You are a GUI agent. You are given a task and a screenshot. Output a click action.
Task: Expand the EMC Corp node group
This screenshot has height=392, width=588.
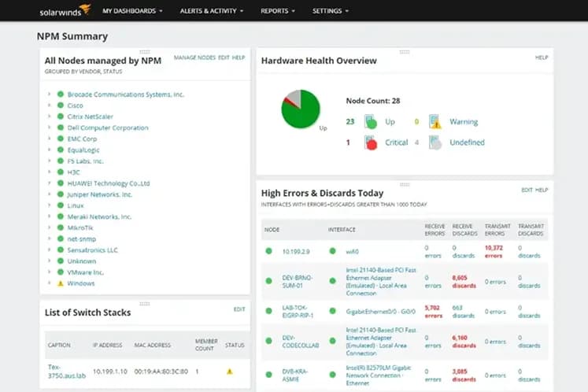coord(49,139)
